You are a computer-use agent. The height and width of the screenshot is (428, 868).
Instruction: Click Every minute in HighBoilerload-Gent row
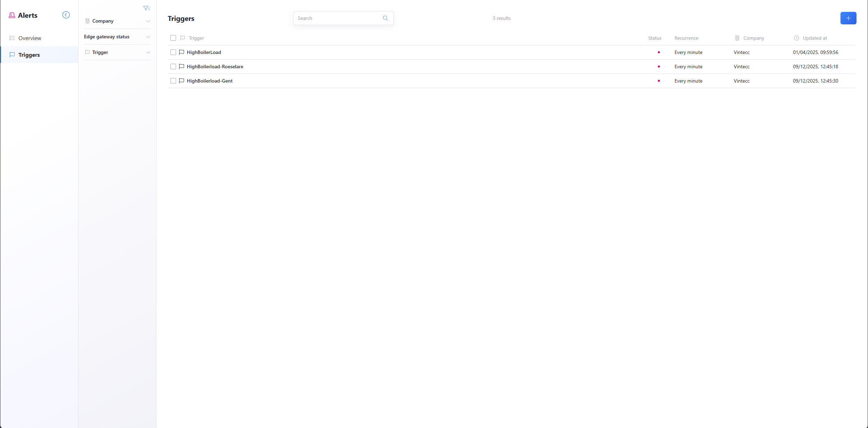click(x=688, y=81)
